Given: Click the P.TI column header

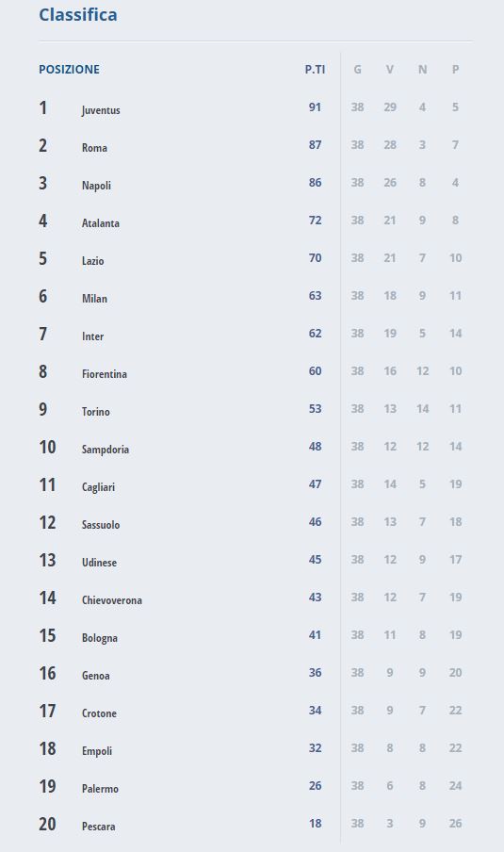Looking at the screenshot, I should (x=315, y=70).
